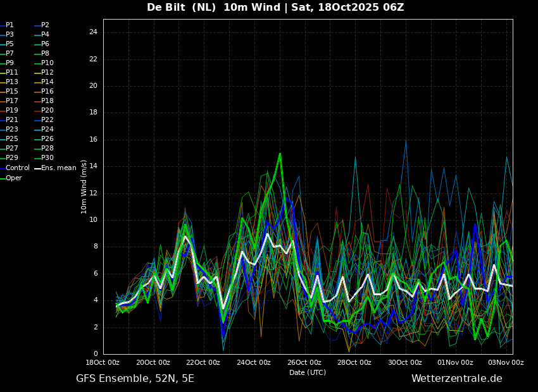Click the P20 legend entry
Screen dimensions: 538x392
[x=44, y=111]
